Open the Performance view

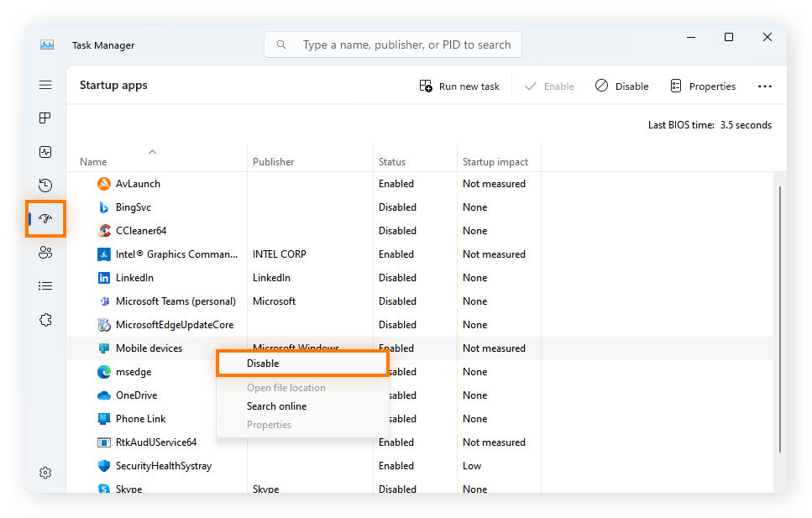point(45,151)
